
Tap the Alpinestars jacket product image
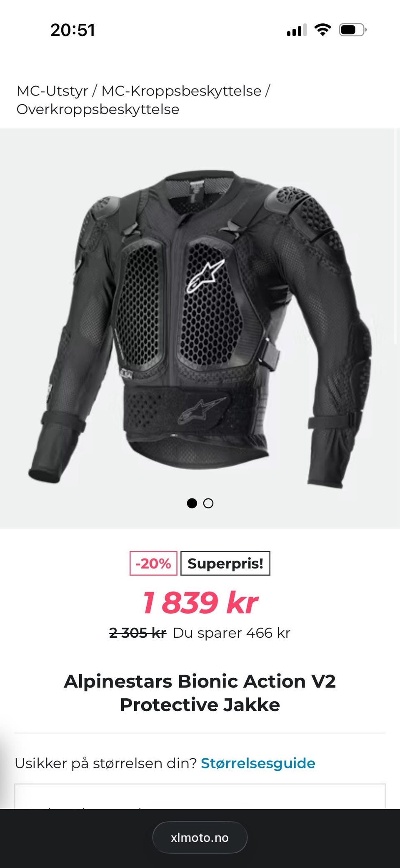coord(200,329)
